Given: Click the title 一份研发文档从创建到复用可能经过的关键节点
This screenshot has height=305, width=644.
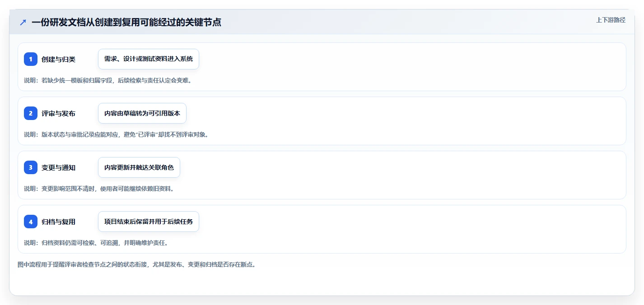Looking at the screenshot, I should click(x=126, y=22).
